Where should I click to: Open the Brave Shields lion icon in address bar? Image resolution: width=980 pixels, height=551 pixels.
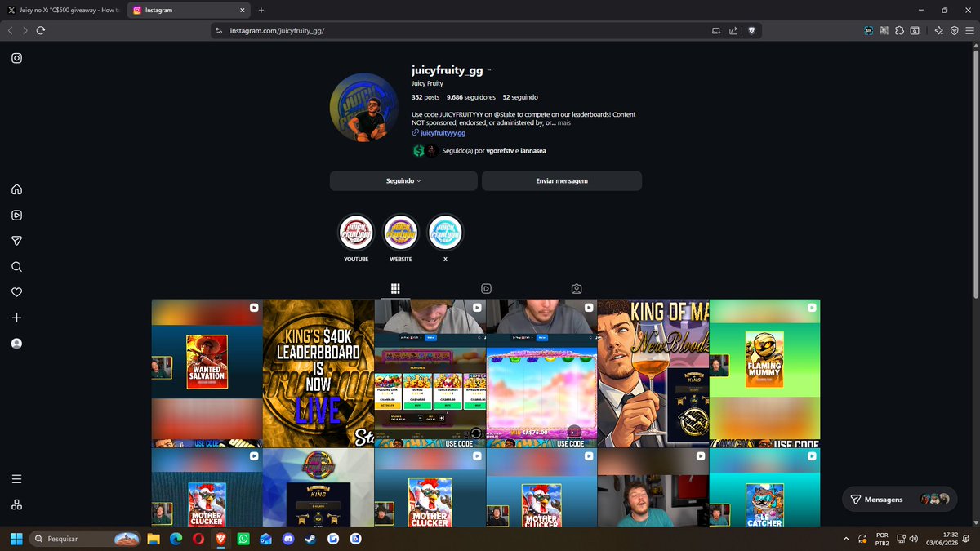752,30
